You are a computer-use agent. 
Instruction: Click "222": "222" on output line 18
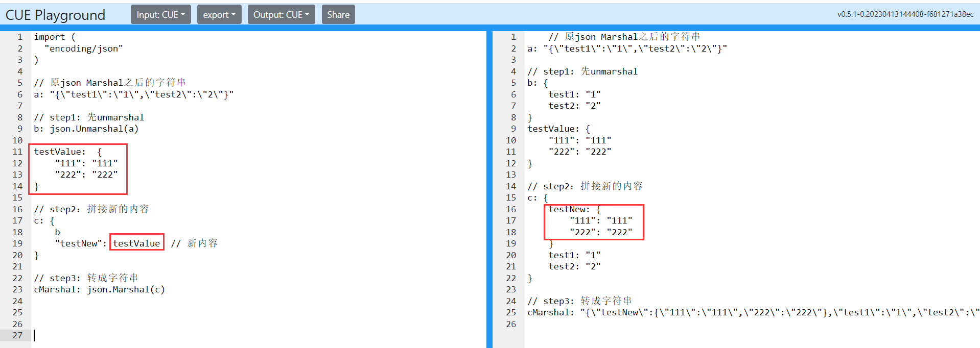click(601, 232)
